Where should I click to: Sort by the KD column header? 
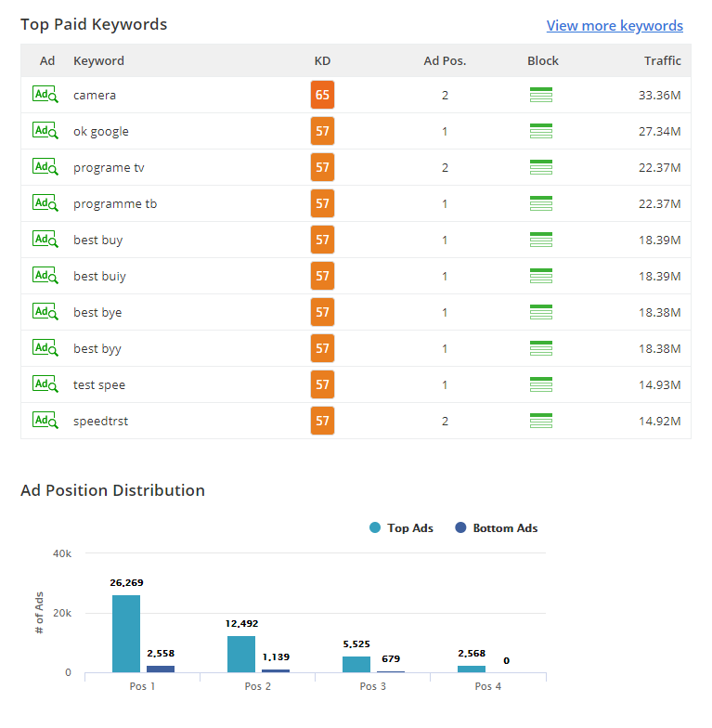(322, 60)
